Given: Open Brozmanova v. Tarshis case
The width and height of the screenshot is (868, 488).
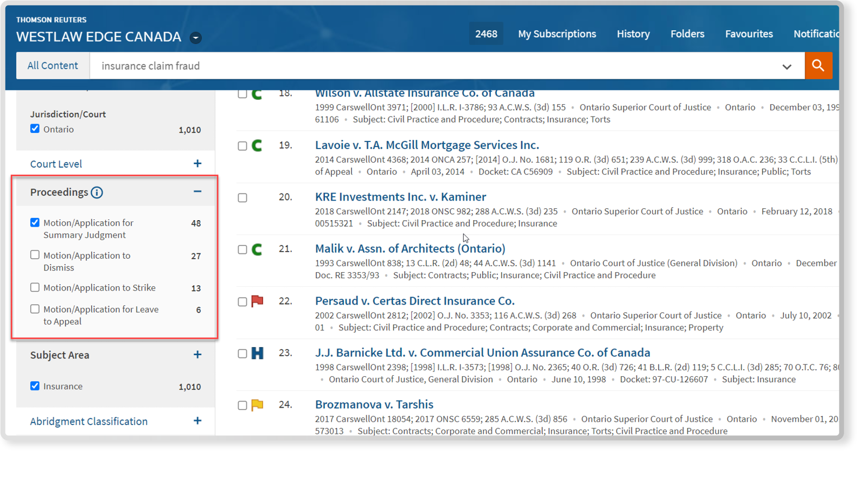Looking at the screenshot, I should pos(374,404).
